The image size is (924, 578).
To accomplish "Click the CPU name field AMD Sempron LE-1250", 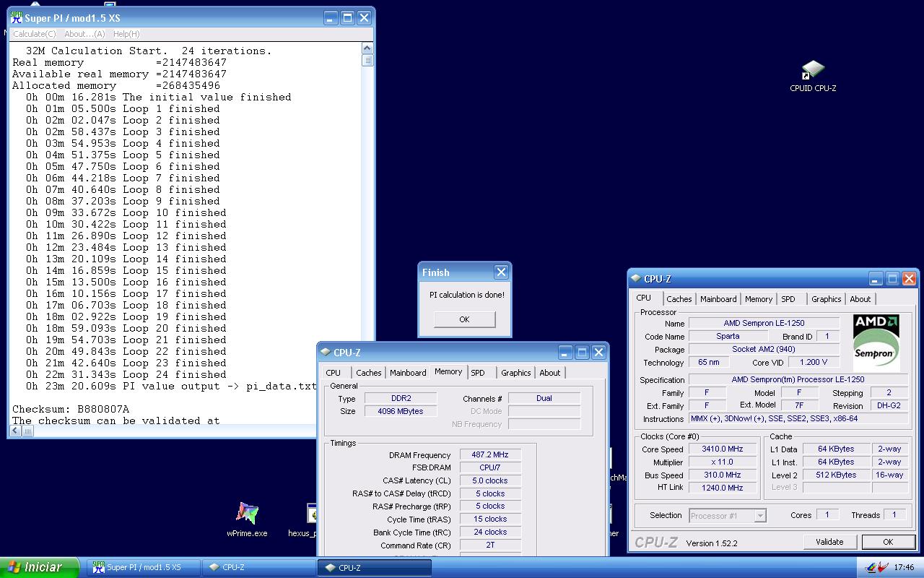I will (764, 324).
